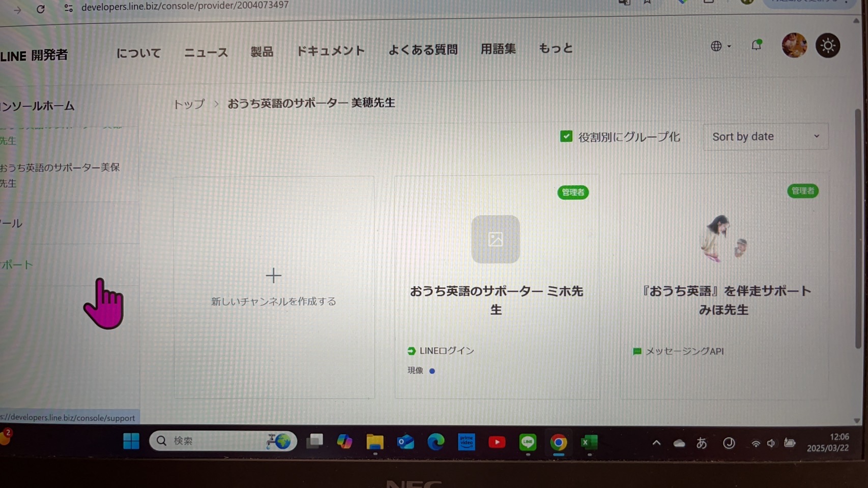Go to コンソールホーム in sidebar
This screenshot has height=488, width=868.
tap(37, 106)
